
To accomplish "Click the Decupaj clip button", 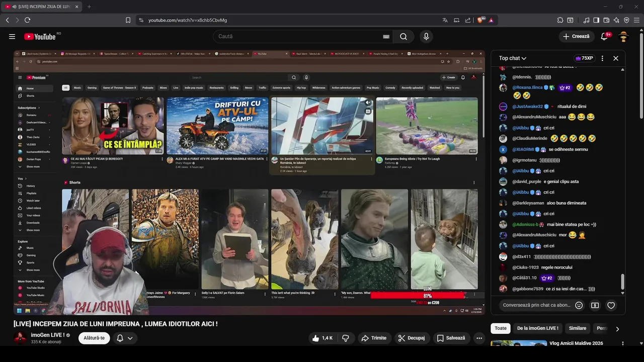I will (411, 338).
